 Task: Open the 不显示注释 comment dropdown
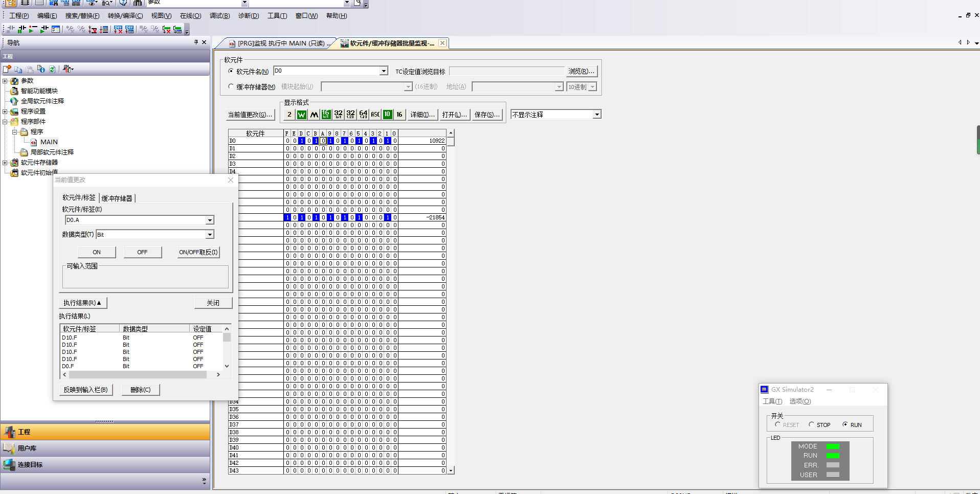[x=596, y=115]
